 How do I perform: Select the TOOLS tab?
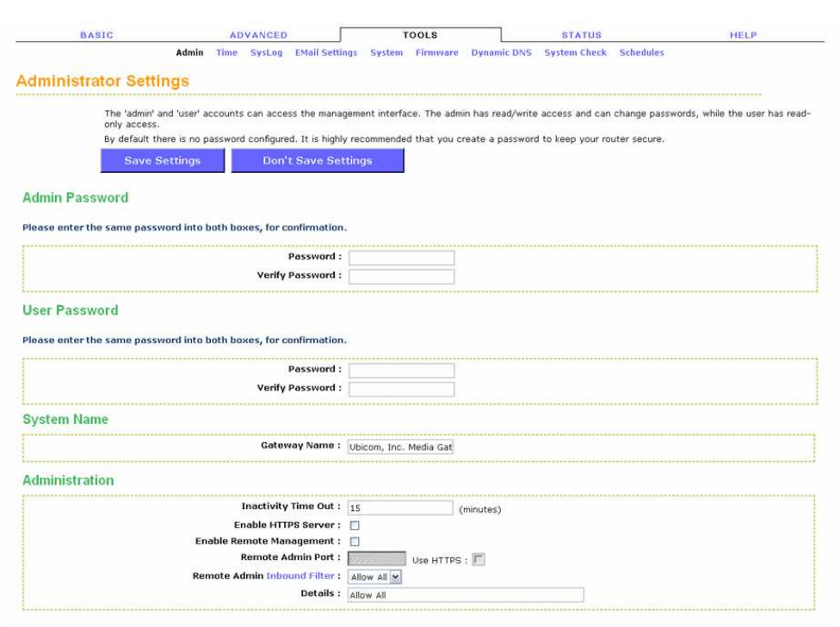coord(420,35)
